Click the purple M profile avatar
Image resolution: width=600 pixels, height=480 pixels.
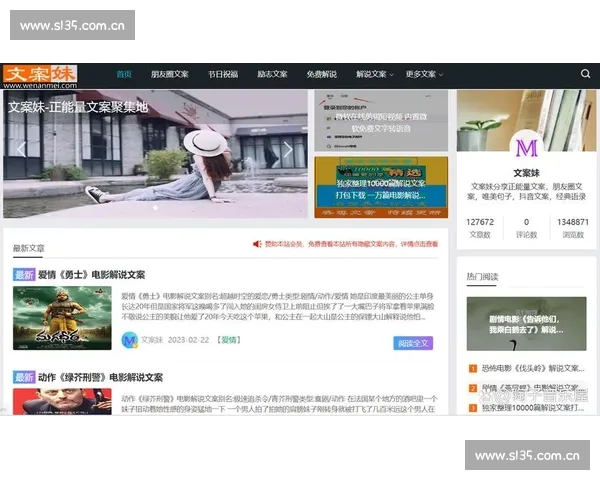click(x=526, y=150)
